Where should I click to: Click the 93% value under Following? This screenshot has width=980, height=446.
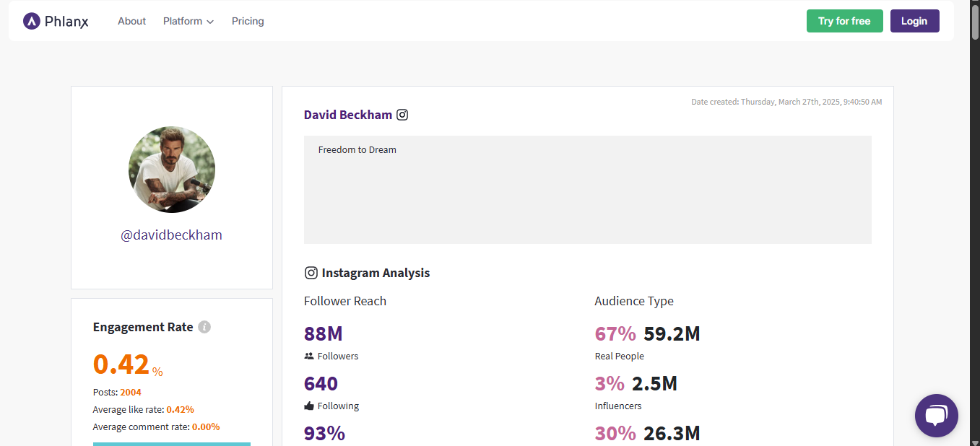pos(324,433)
